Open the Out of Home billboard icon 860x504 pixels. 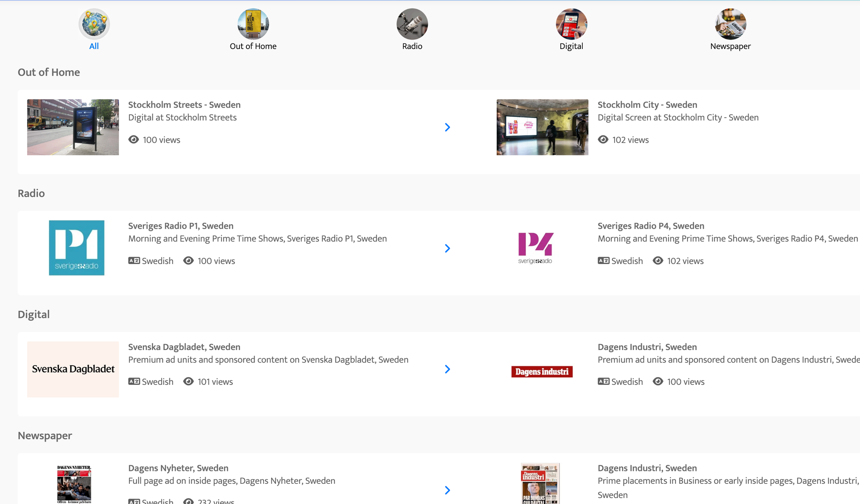[253, 24]
